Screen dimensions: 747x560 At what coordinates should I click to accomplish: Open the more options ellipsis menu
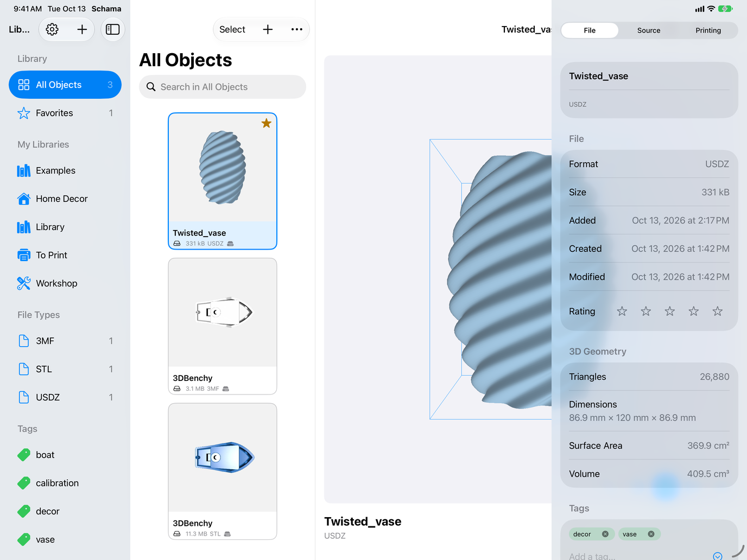[296, 29]
